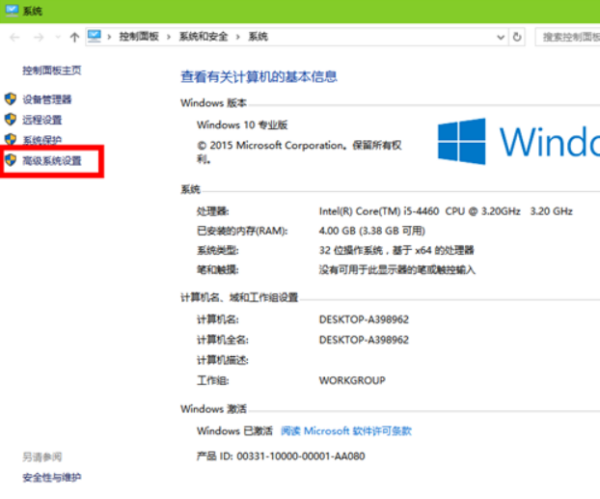
Task: Expand chevron before 控制面板 breadcrumb
Action: click(x=109, y=37)
